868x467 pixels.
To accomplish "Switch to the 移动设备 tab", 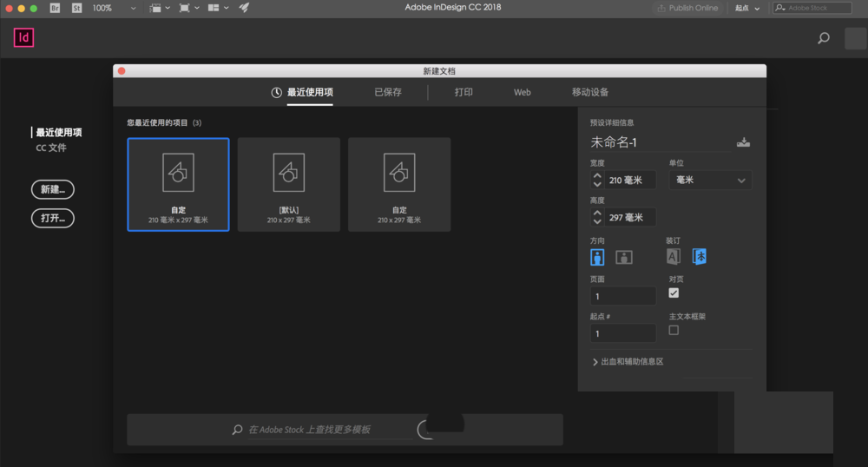I will pyautogui.click(x=590, y=92).
